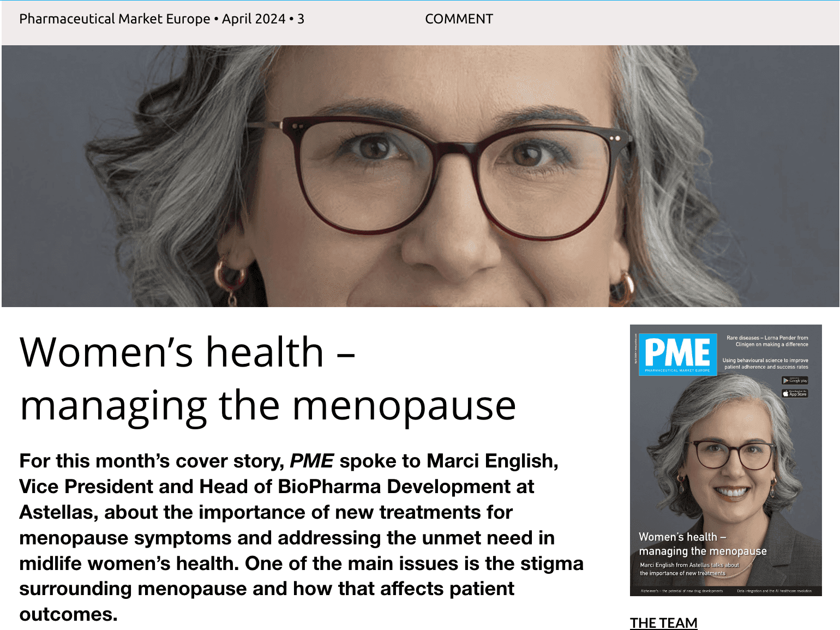Click the blue PME logo on cover

(677, 354)
